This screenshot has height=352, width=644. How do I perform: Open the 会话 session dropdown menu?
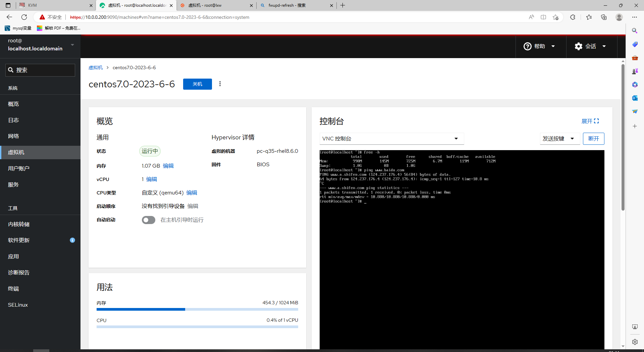coord(591,46)
